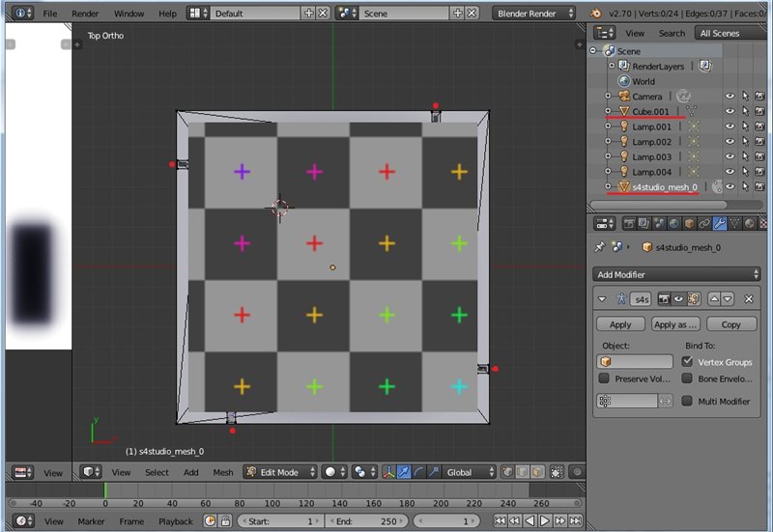Open the pivot point dropdown

point(364,472)
